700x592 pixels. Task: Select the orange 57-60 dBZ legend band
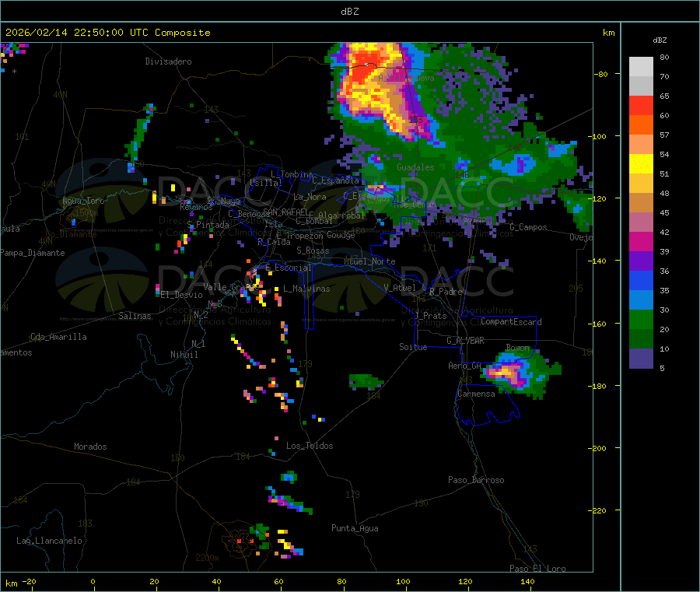tap(641, 125)
